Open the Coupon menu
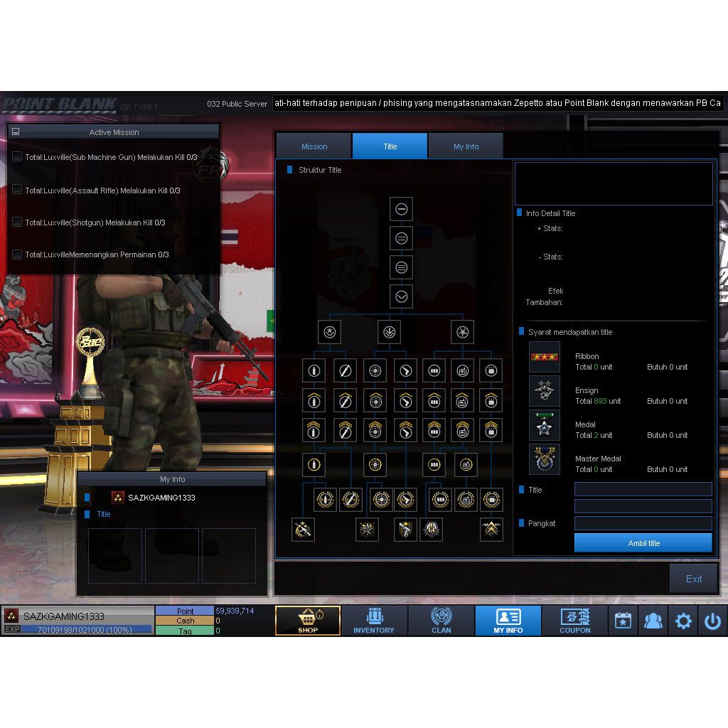This screenshot has height=728, width=728. click(x=574, y=620)
